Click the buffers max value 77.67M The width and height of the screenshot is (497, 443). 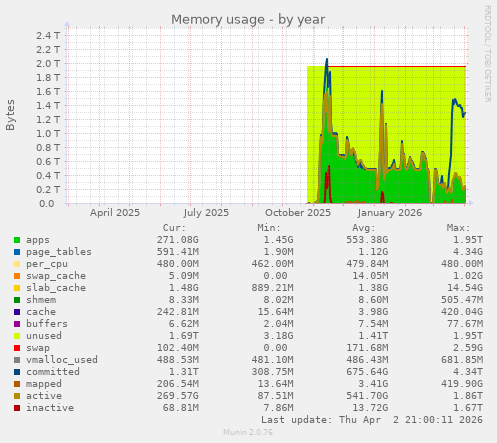(x=465, y=324)
